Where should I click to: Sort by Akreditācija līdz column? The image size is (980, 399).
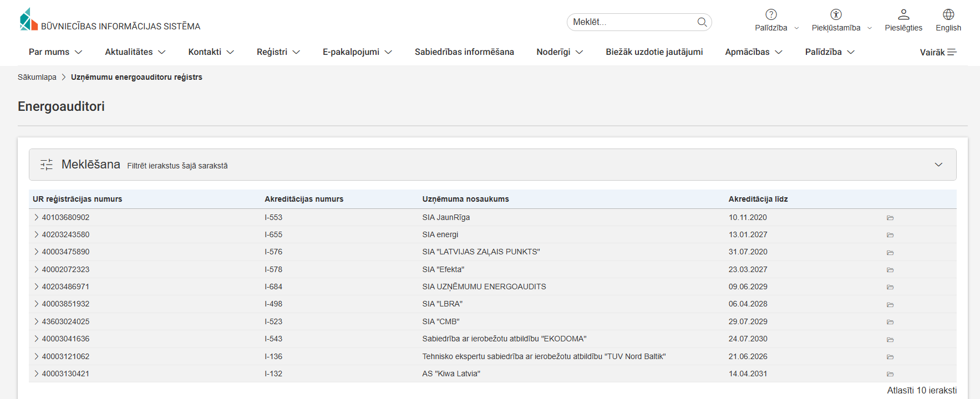(x=758, y=199)
